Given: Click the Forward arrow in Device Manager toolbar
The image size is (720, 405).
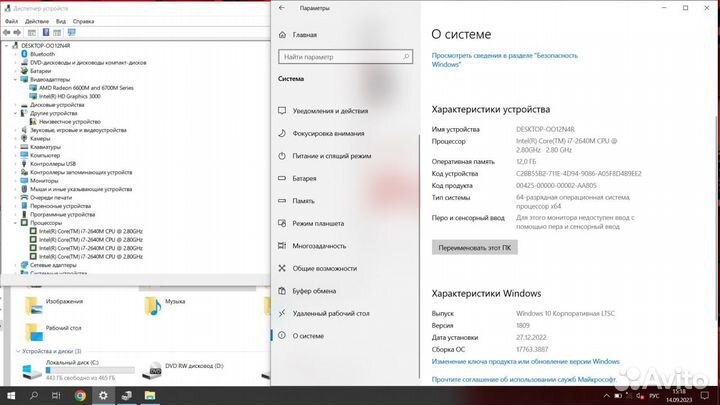Looking at the screenshot, I should pos(17,33).
